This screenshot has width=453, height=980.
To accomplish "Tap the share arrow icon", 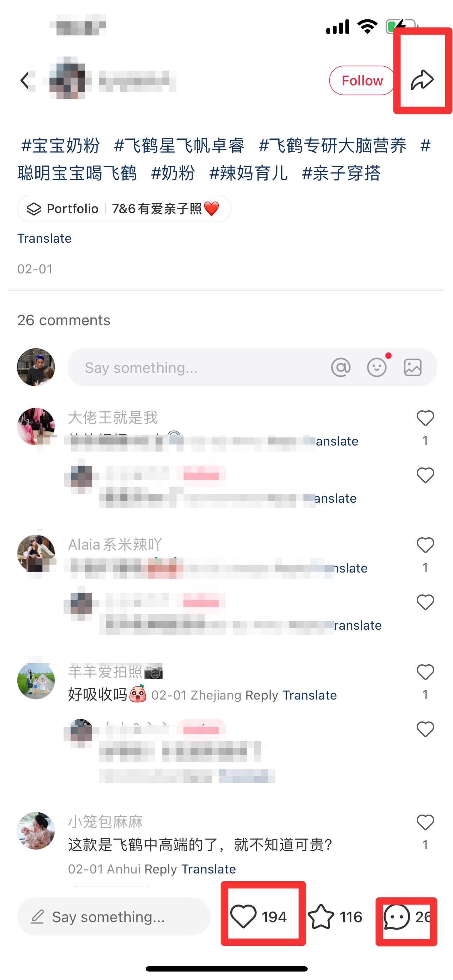I will [x=422, y=80].
